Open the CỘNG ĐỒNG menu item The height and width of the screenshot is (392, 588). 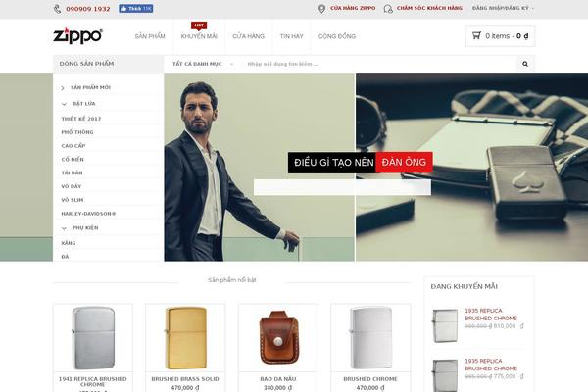coord(337,36)
